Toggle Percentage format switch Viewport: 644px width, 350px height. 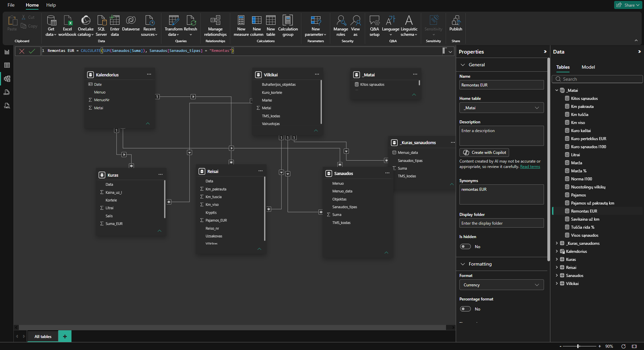[x=465, y=309]
